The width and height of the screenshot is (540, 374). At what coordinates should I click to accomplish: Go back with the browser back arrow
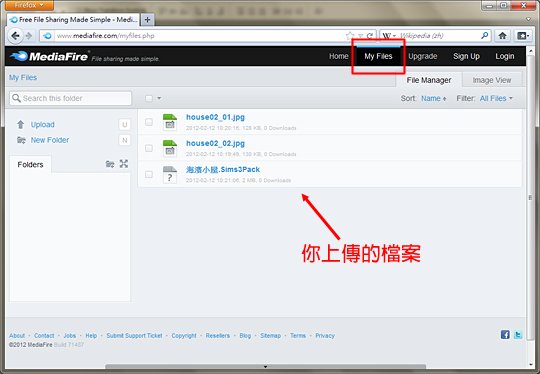coord(15,35)
